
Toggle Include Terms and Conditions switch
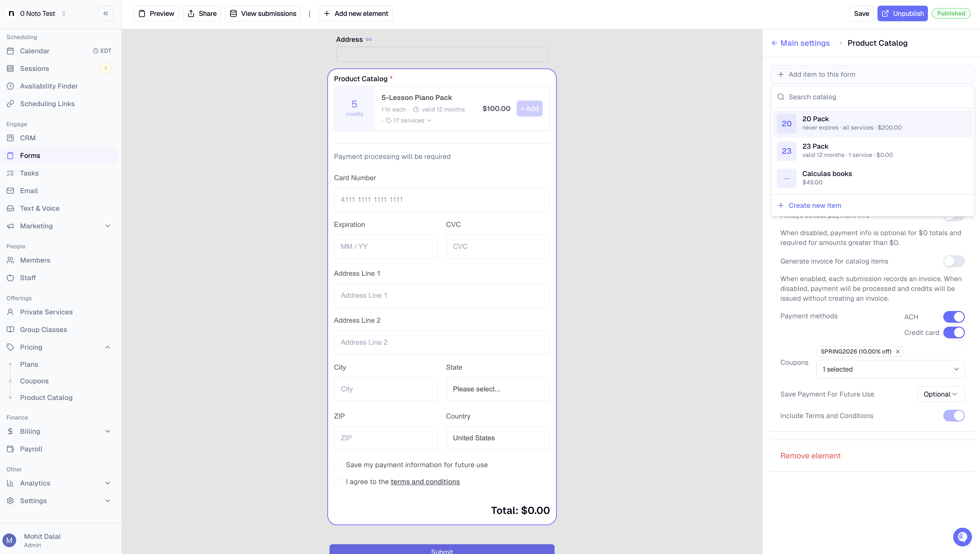[954, 416]
